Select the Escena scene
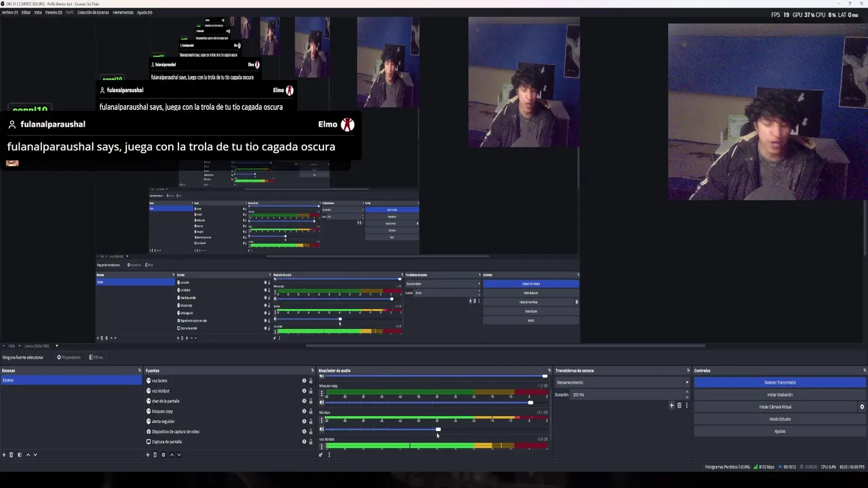868x488 pixels. tap(71, 380)
